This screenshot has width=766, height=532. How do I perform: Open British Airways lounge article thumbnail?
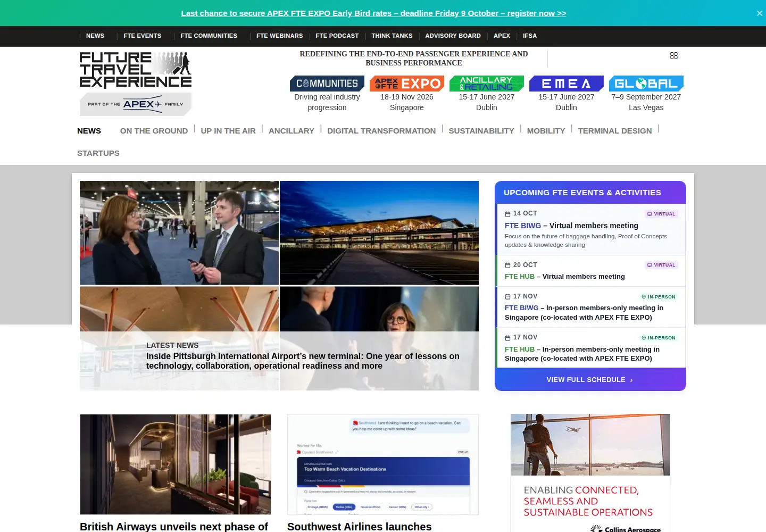[176, 464]
